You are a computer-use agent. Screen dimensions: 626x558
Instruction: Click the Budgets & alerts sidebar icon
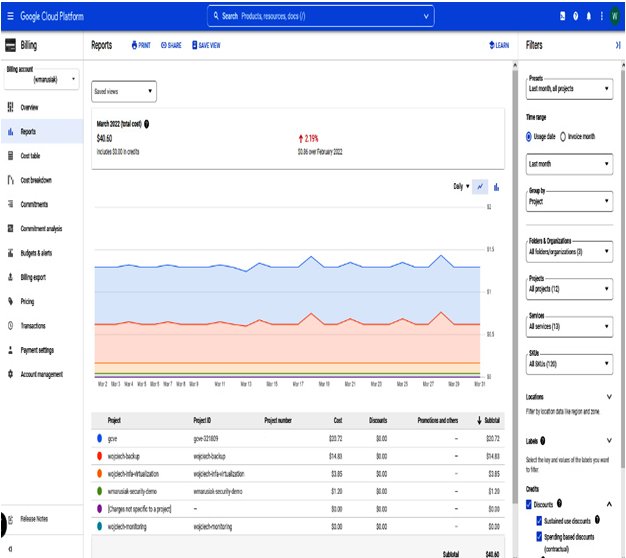tap(10, 253)
